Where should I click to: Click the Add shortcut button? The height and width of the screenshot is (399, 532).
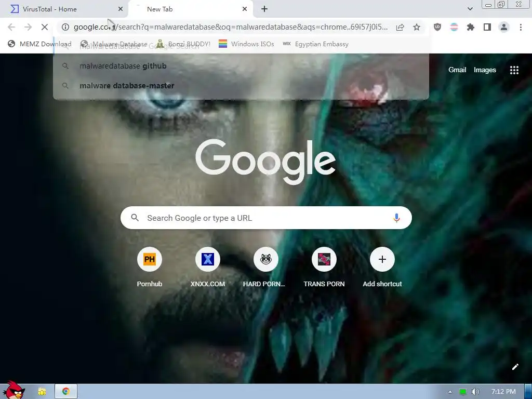point(382,268)
